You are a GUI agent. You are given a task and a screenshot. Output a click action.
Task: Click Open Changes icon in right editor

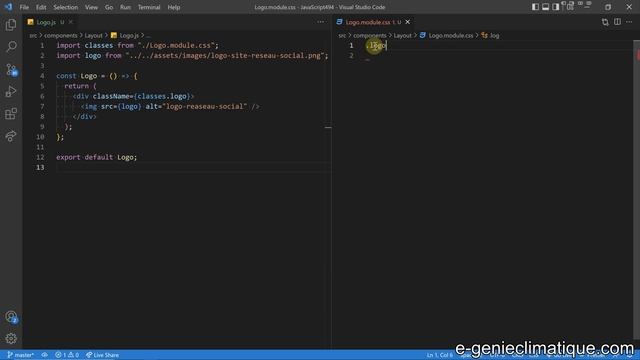tap(605, 22)
